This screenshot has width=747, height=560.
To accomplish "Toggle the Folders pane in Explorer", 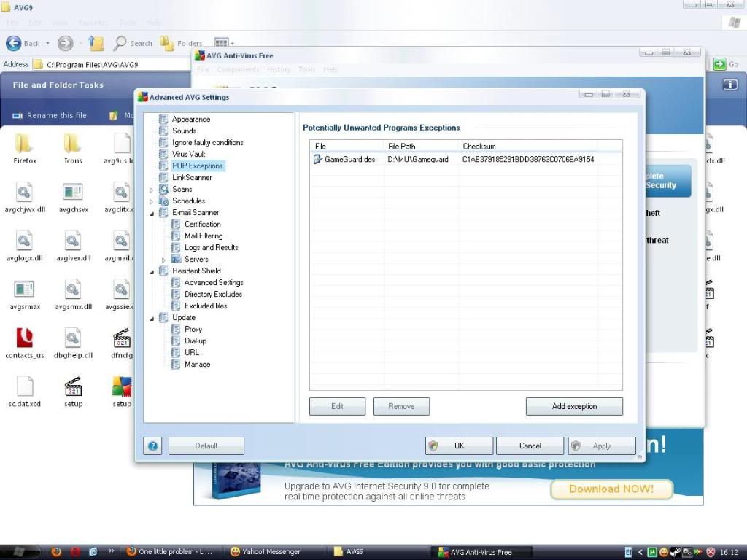I will point(181,43).
